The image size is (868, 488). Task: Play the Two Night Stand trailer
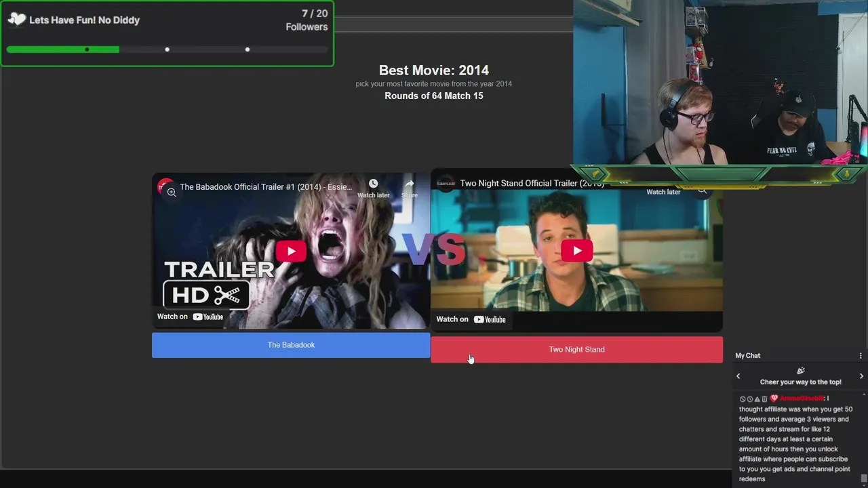pos(576,251)
